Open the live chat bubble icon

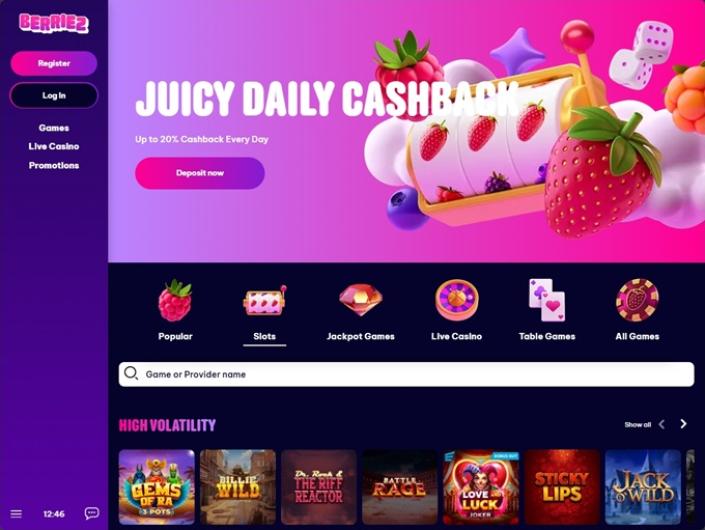tap(92, 513)
